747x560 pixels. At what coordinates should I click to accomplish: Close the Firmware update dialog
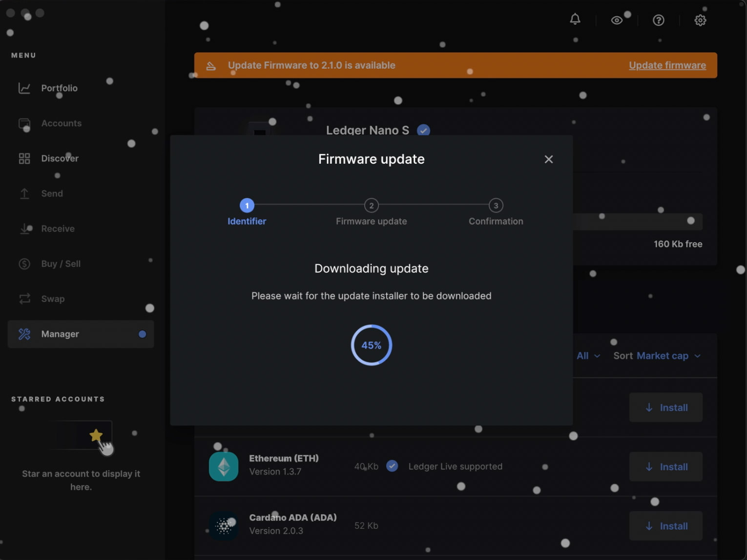pyautogui.click(x=549, y=160)
